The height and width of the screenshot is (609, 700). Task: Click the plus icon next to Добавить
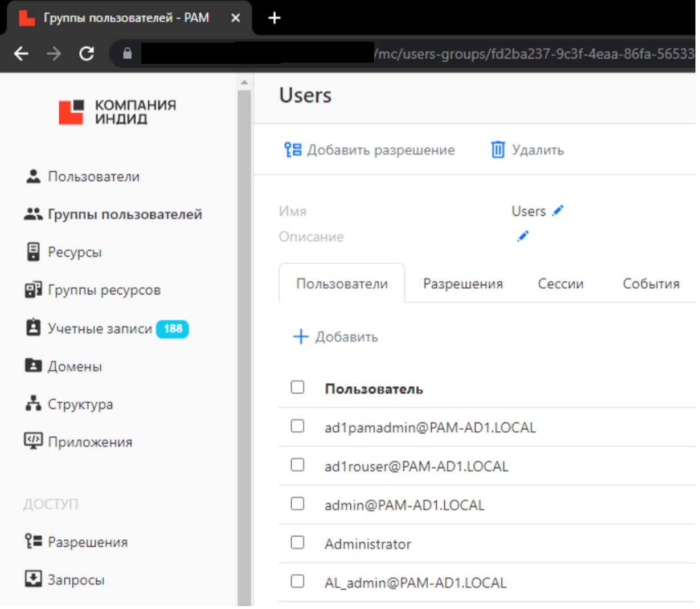300,337
